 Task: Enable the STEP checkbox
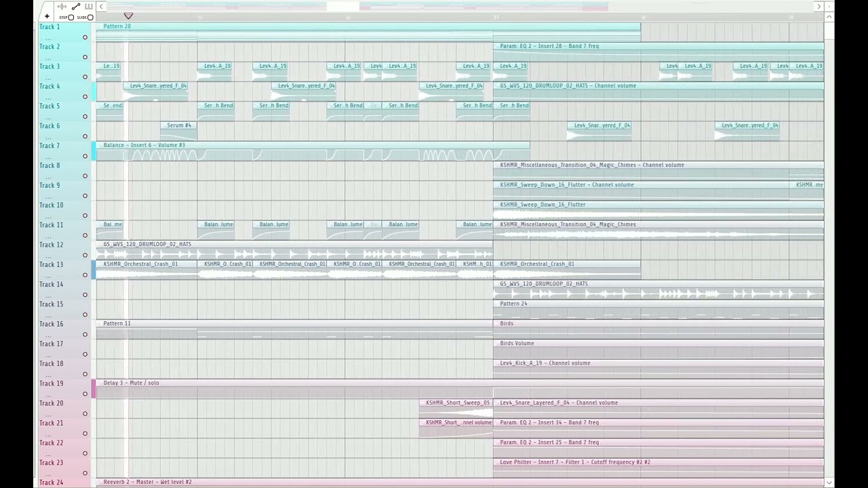tap(71, 18)
